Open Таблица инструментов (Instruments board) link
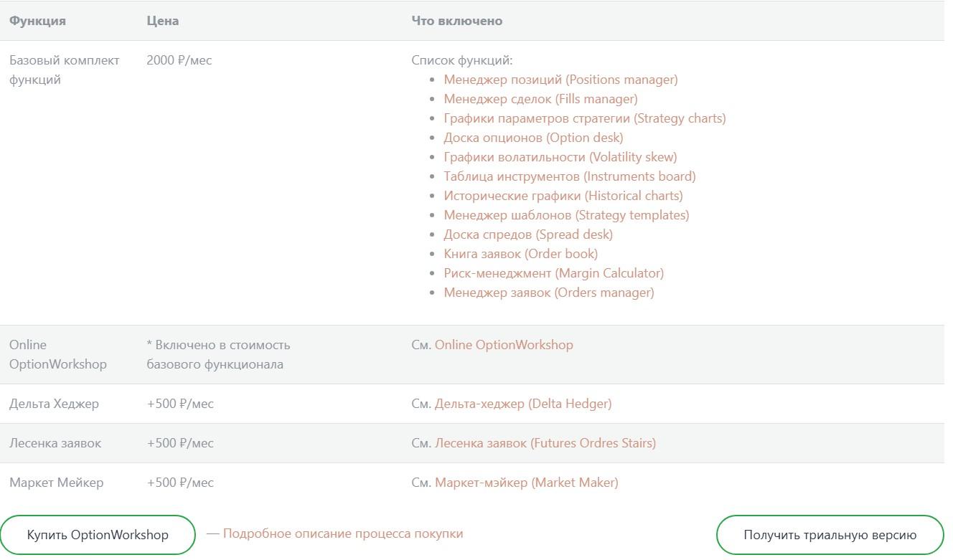953x560 pixels. coord(569,176)
